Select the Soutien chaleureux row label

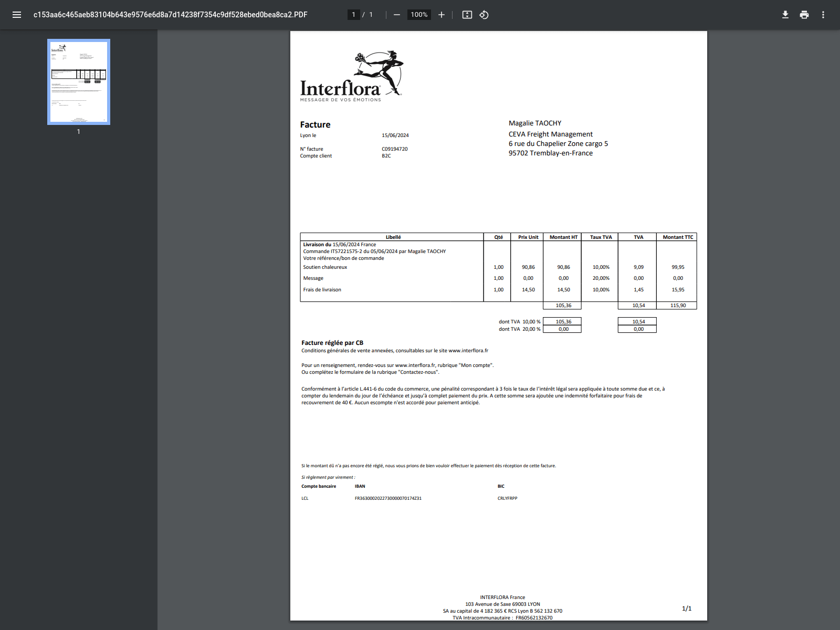(325, 267)
